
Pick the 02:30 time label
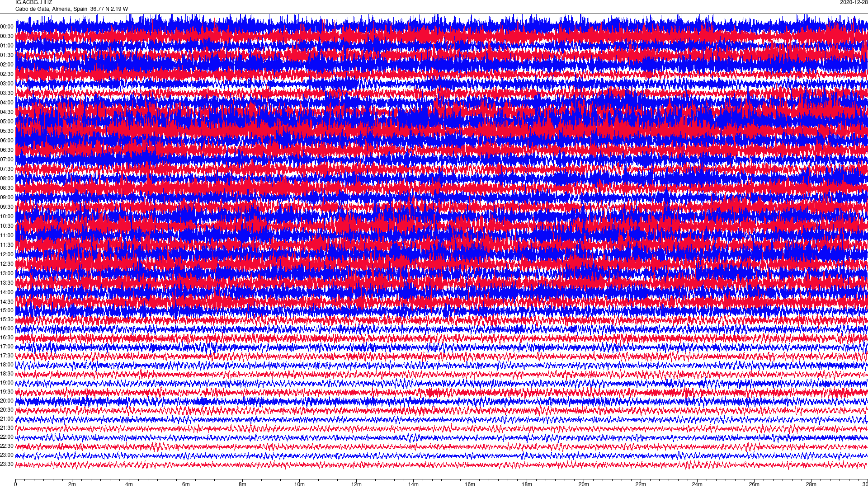7,74
